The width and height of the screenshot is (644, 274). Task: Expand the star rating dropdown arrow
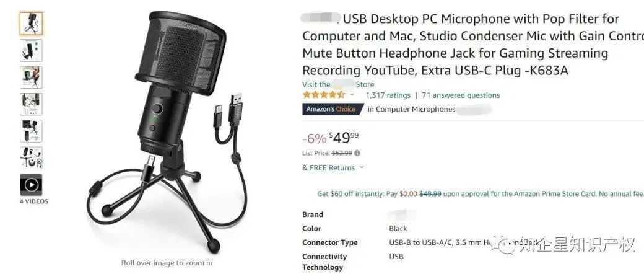coord(352,95)
